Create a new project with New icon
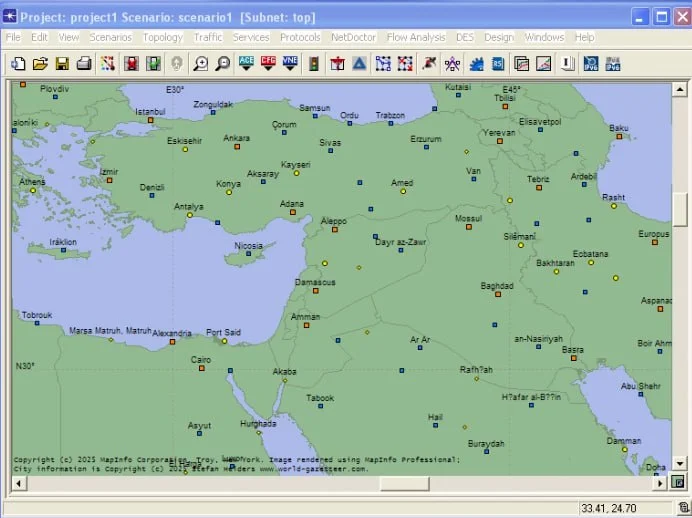This screenshot has height=518, width=692. [x=18, y=64]
